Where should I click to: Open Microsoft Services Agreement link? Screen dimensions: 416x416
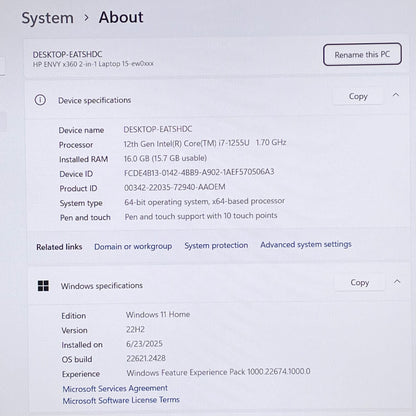pyautogui.click(x=115, y=388)
